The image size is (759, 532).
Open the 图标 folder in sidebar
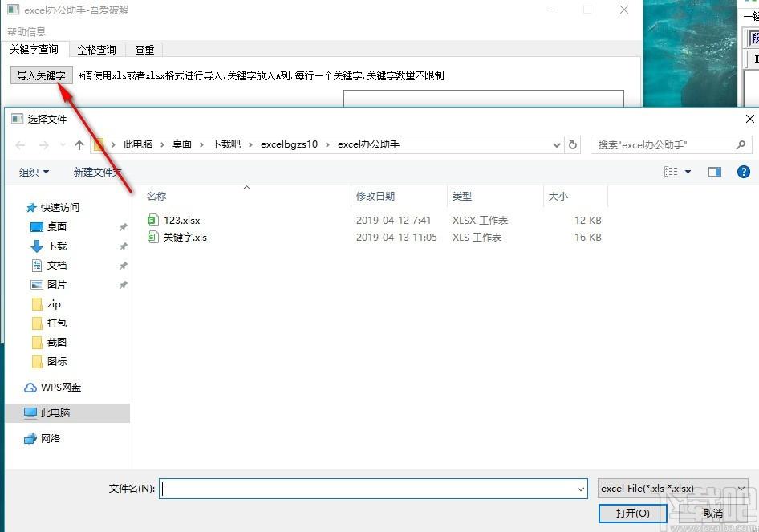(57, 362)
